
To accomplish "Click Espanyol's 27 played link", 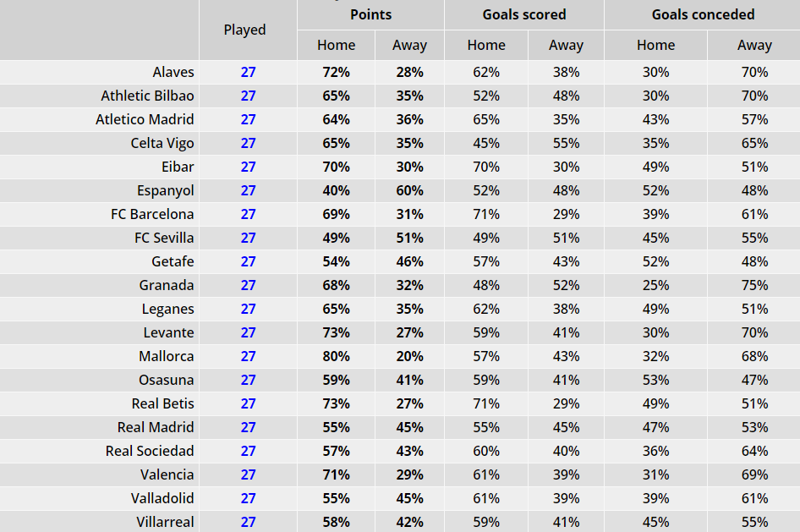I will point(248,191).
